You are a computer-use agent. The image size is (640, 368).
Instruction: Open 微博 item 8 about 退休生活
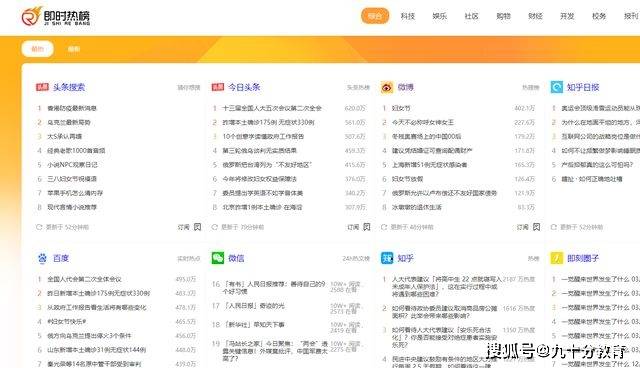[x=417, y=207]
